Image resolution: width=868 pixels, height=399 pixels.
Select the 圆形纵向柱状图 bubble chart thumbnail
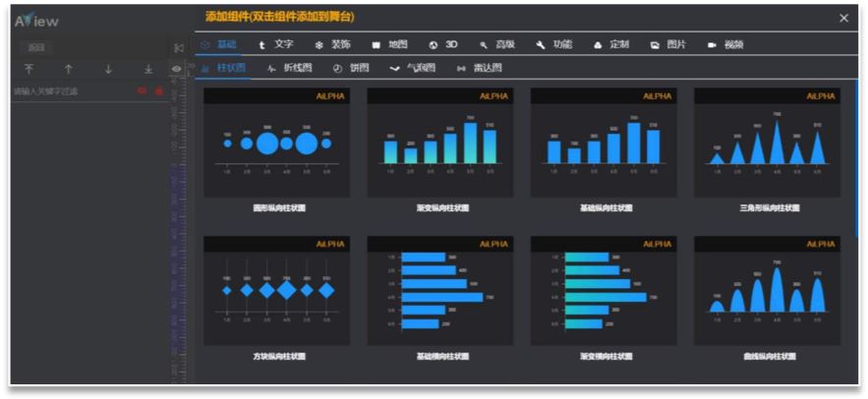pyautogui.click(x=276, y=143)
